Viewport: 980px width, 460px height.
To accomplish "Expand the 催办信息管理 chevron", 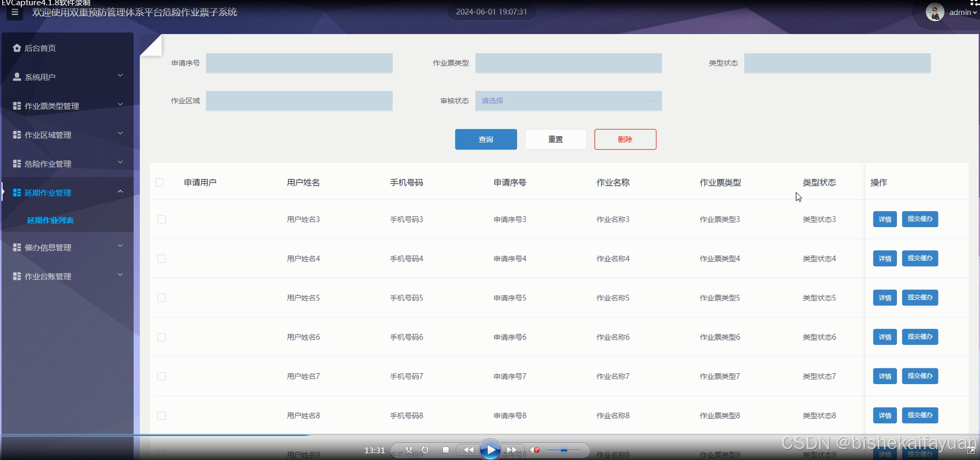I will (x=120, y=246).
